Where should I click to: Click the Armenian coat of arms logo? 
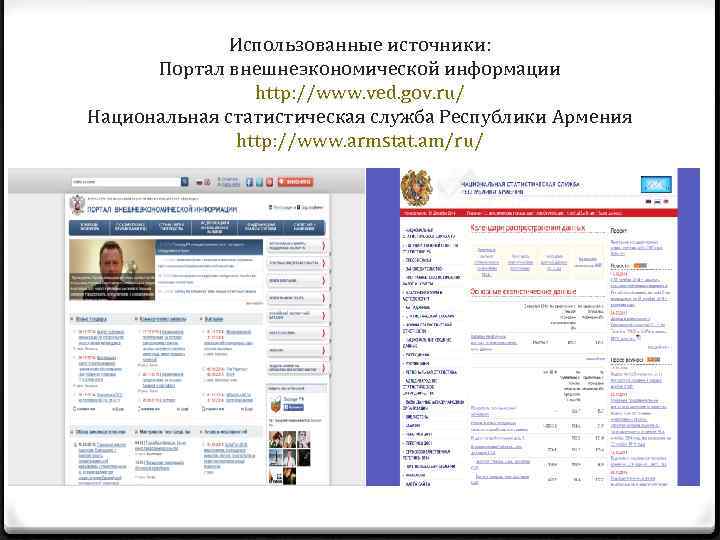coord(416,188)
